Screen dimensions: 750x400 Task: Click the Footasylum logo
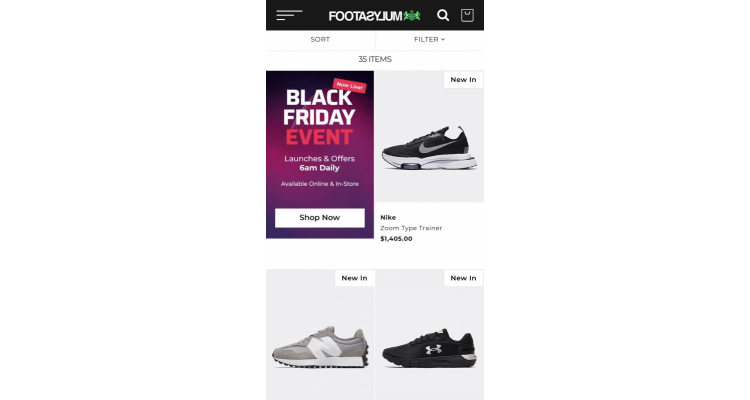pos(374,16)
